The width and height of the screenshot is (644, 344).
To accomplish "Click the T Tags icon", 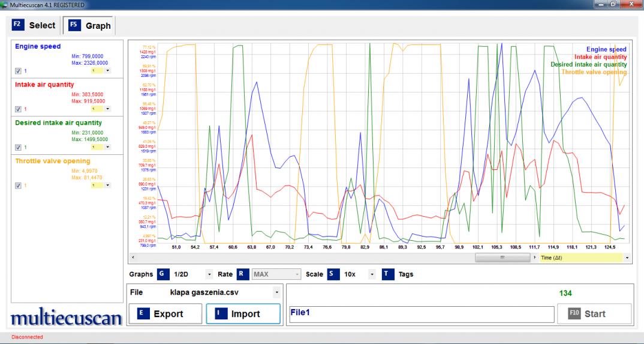I will (388, 274).
